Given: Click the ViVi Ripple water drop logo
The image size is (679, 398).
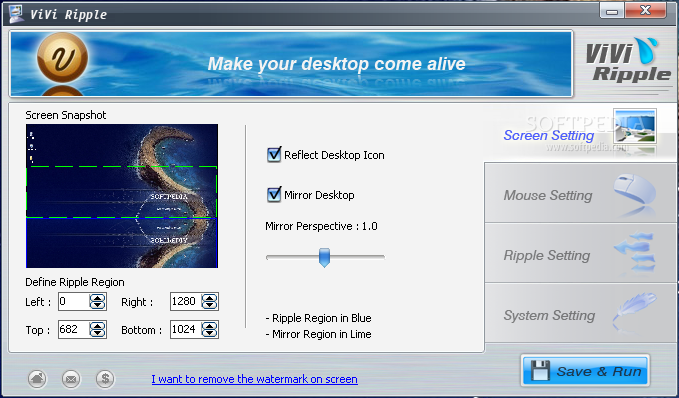Looking at the screenshot, I should (x=628, y=61).
